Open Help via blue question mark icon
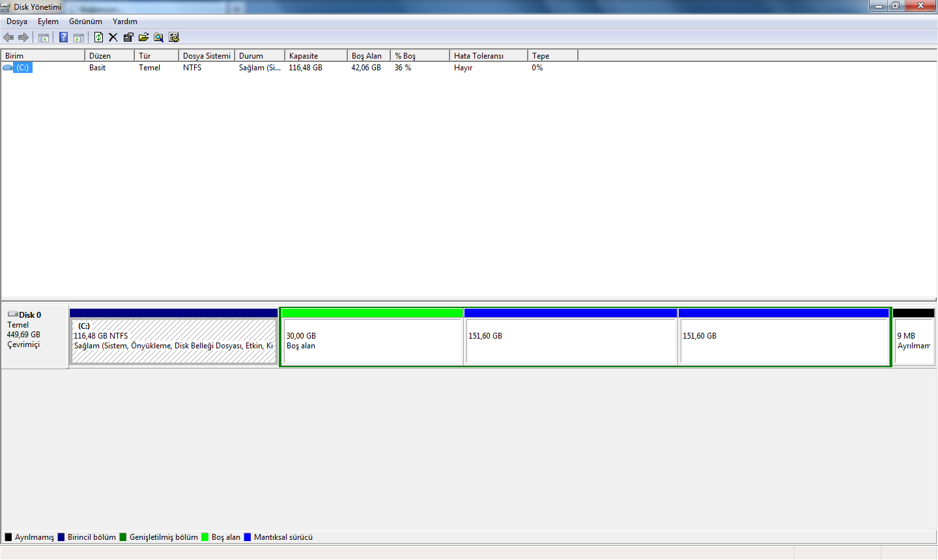938x560 pixels. pyautogui.click(x=63, y=38)
